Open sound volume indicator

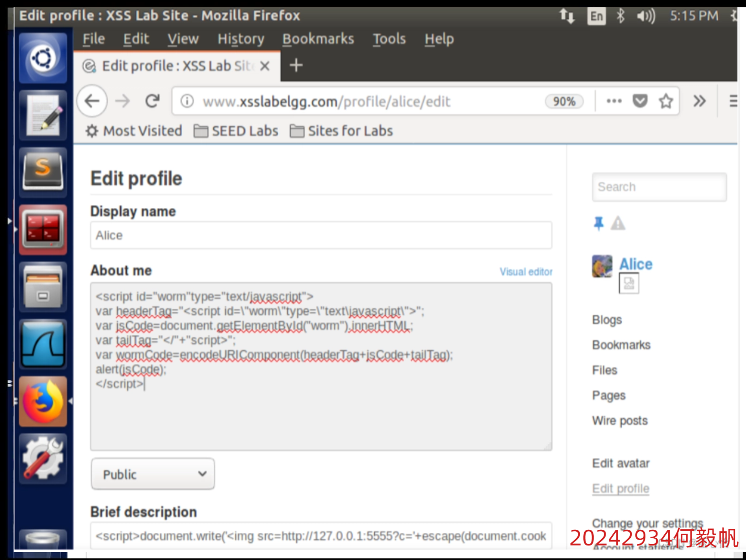pos(646,16)
